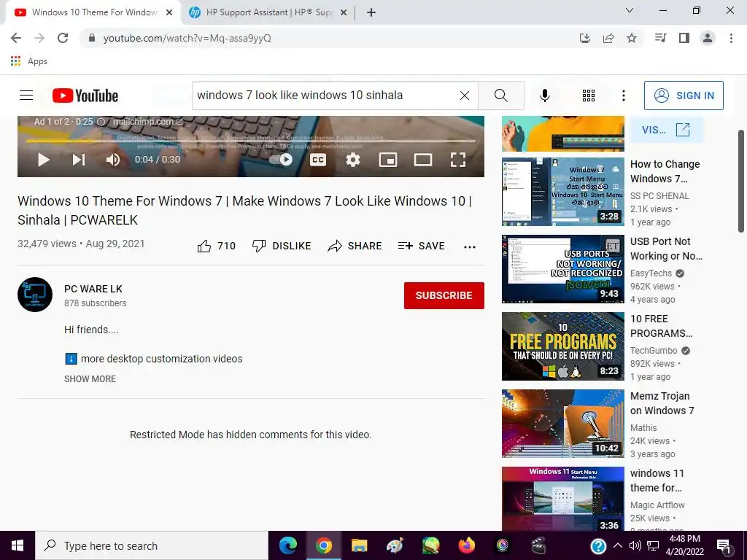Open YouTube apps grid

click(x=589, y=96)
